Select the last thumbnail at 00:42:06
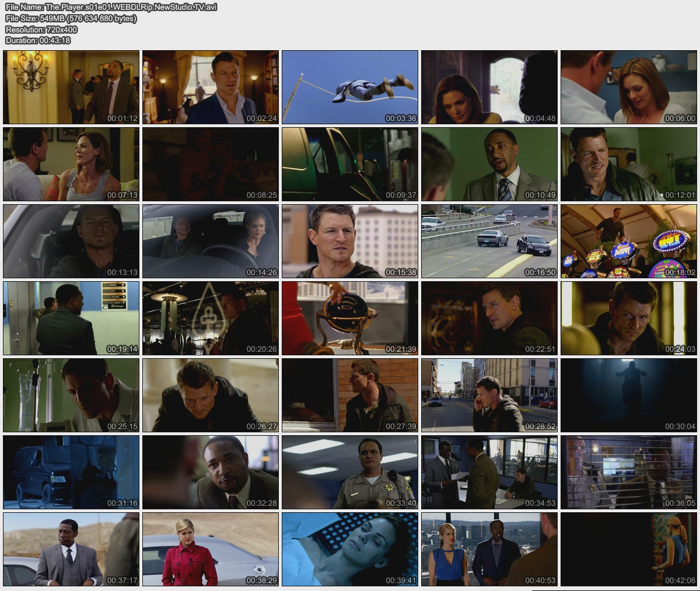Screen dimensions: 700x591 click(x=629, y=549)
